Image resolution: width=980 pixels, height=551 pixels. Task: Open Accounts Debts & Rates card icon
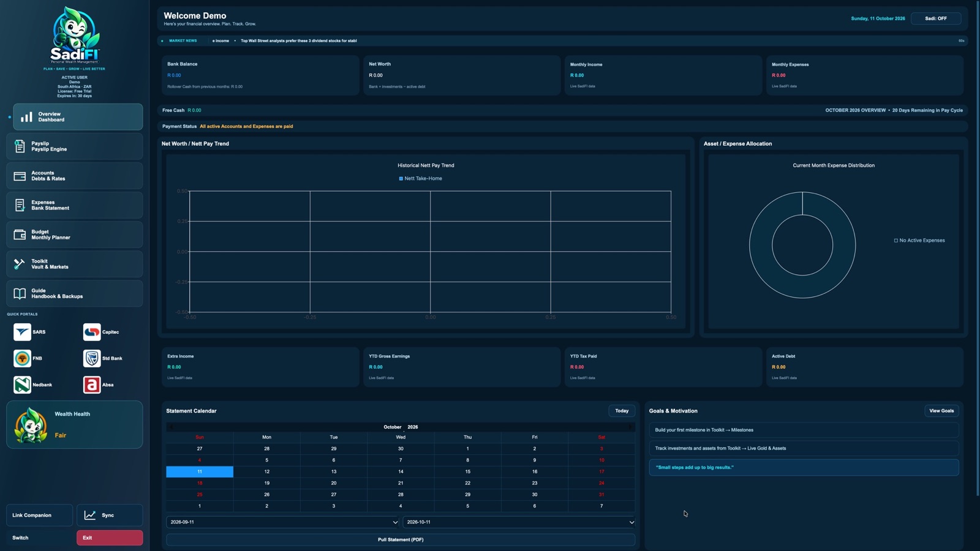pos(20,176)
